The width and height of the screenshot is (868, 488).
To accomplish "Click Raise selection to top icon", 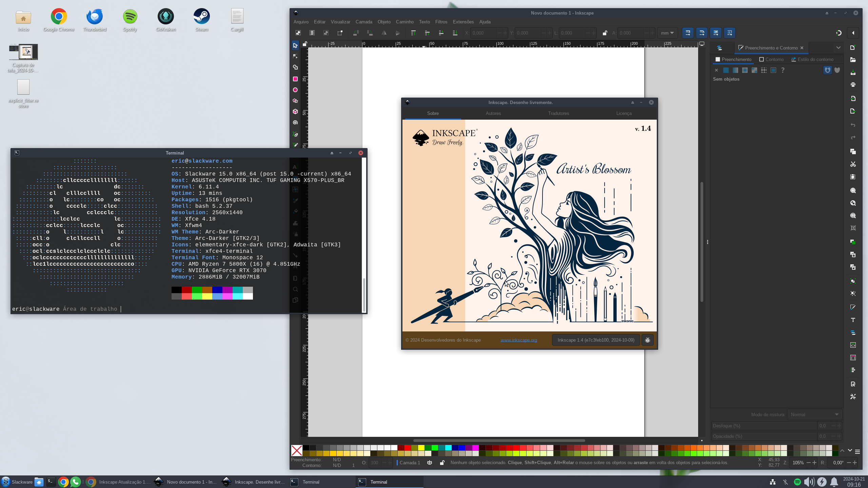I will coord(413,33).
